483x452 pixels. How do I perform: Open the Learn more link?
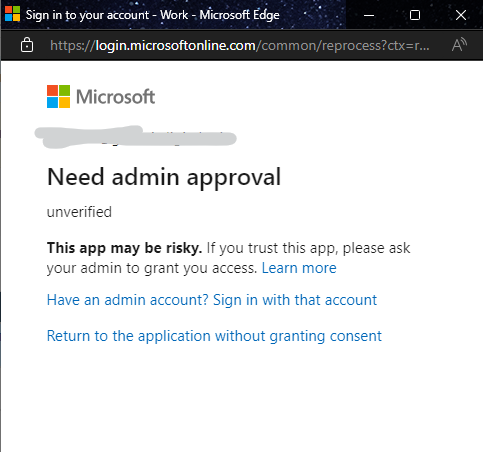[x=299, y=268]
